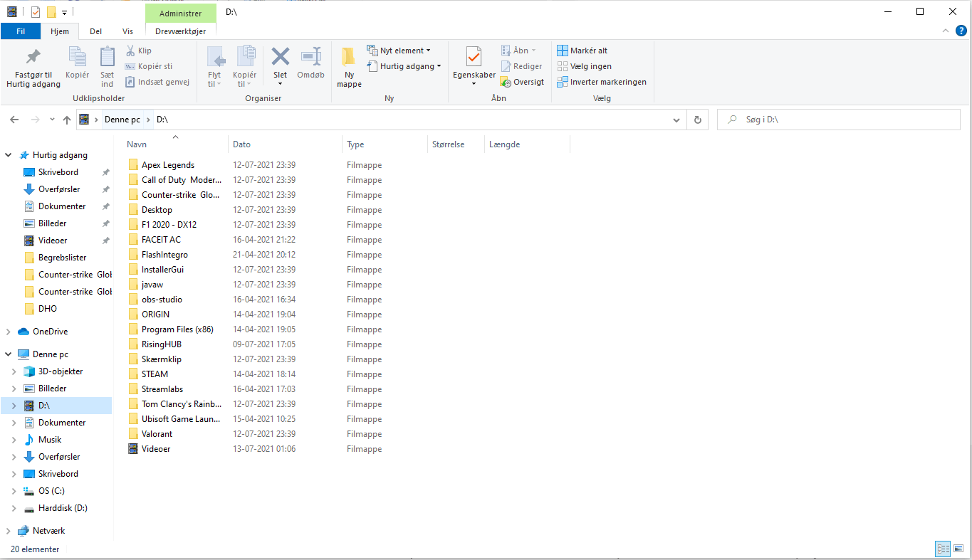Switch to details view icon in status bar

944,549
